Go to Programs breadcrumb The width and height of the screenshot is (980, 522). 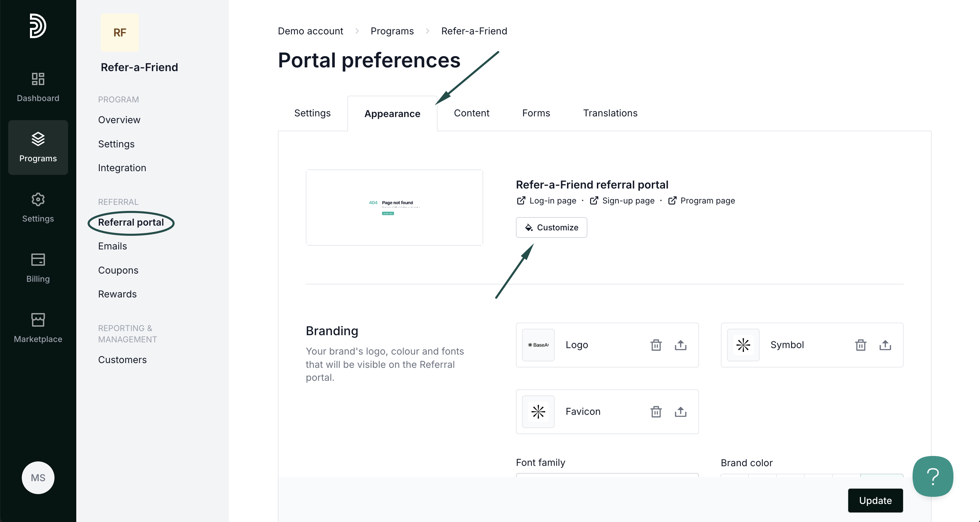tap(392, 31)
